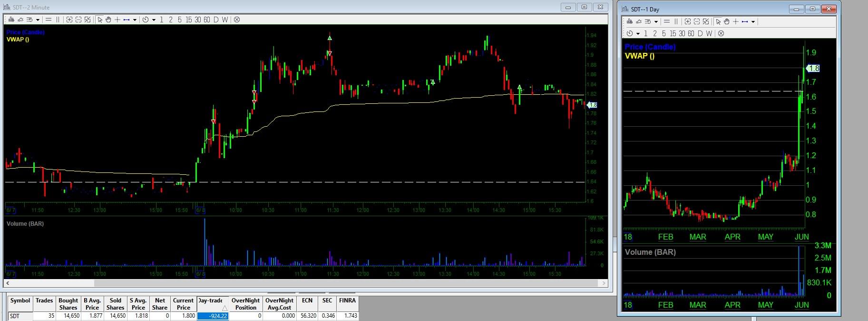Open timeframe dropdown arrow in 2 Minute toolbar

coord(154,20)
